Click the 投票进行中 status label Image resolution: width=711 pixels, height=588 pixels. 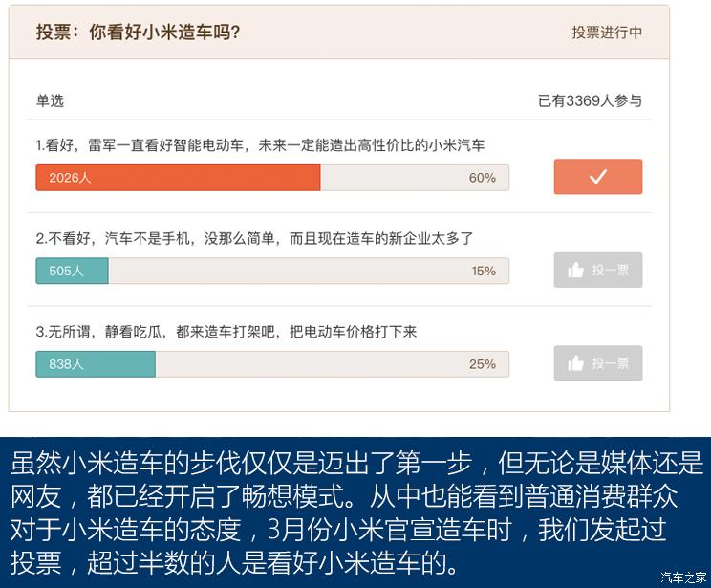click(x=607, y=33)
